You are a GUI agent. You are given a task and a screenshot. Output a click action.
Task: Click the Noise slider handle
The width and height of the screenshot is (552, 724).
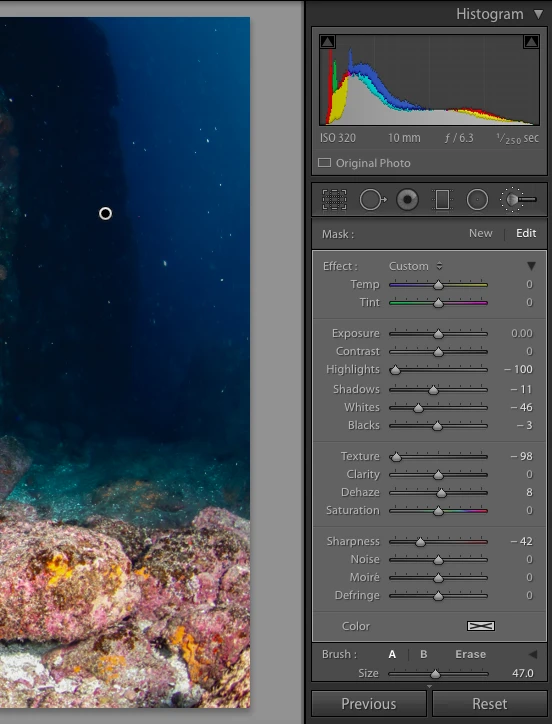(x=438, y=560)
